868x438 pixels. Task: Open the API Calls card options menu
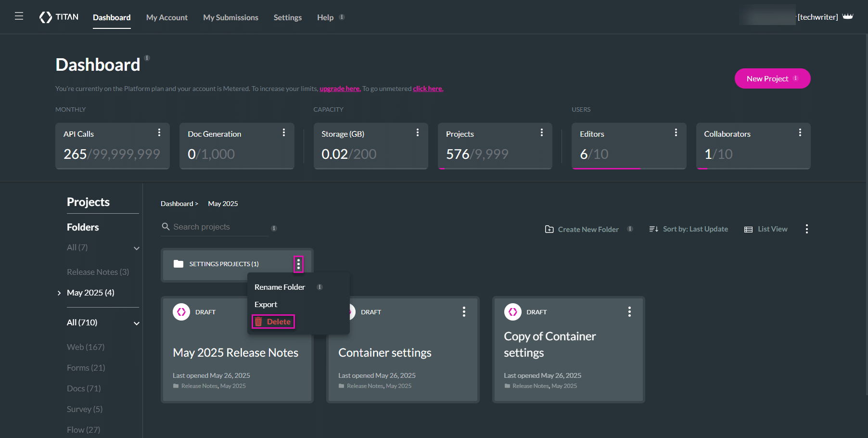tap(159, 133)
